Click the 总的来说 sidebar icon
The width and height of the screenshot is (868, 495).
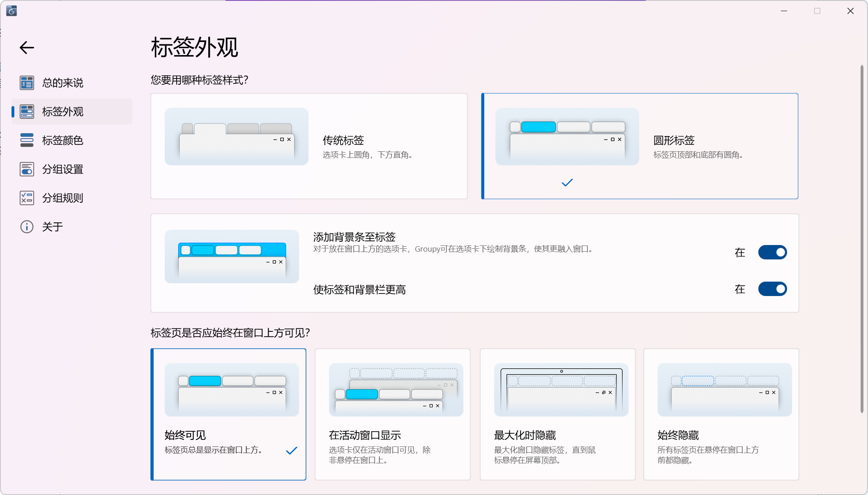pyautogui.click(x=27, y=83)
